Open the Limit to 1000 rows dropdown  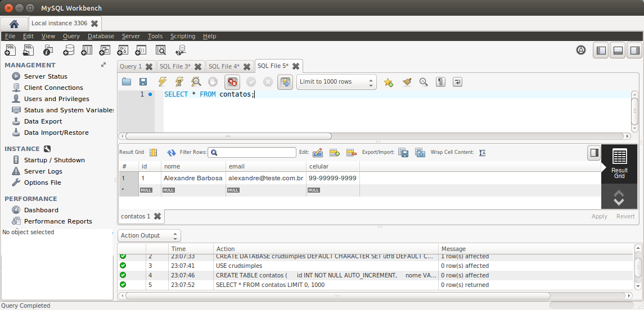pyautogui.click(x=336, y=81)
